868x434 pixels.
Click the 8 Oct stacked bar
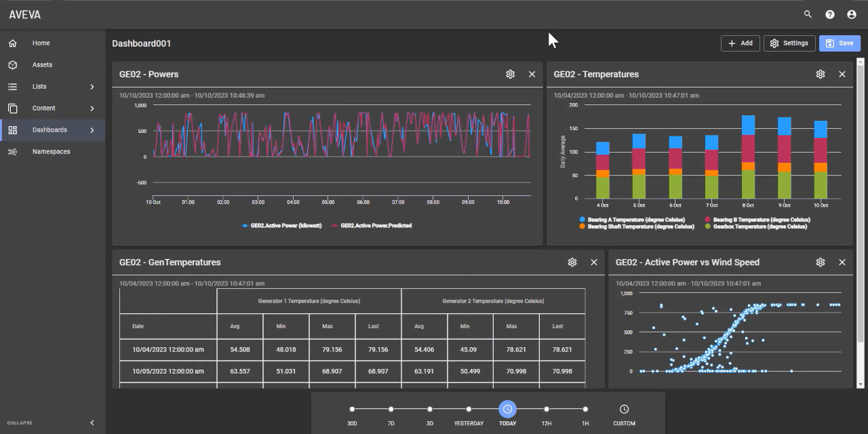point(748,157)
